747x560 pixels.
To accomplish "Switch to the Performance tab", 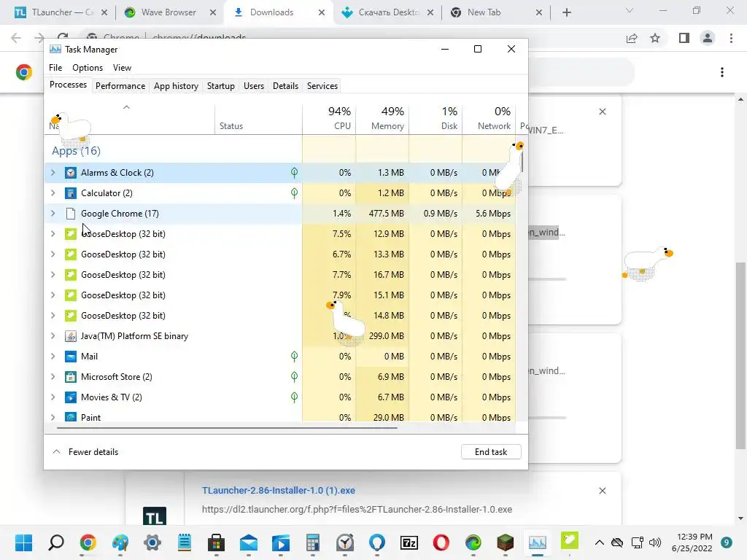I will tap(120, 86).
